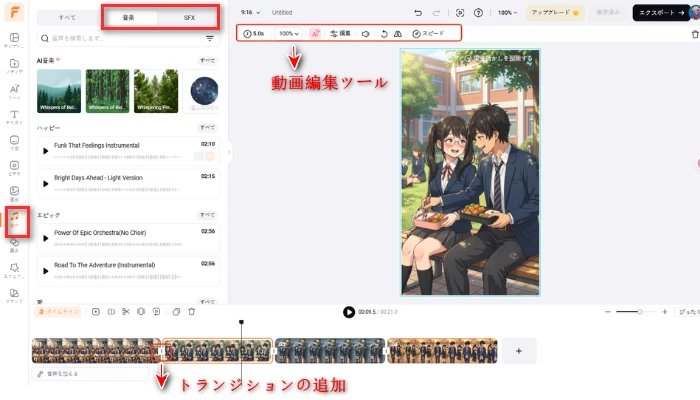Play the Bright Days Ahead - Light Version track
The image size is (700, 400).
click(46, 184)
